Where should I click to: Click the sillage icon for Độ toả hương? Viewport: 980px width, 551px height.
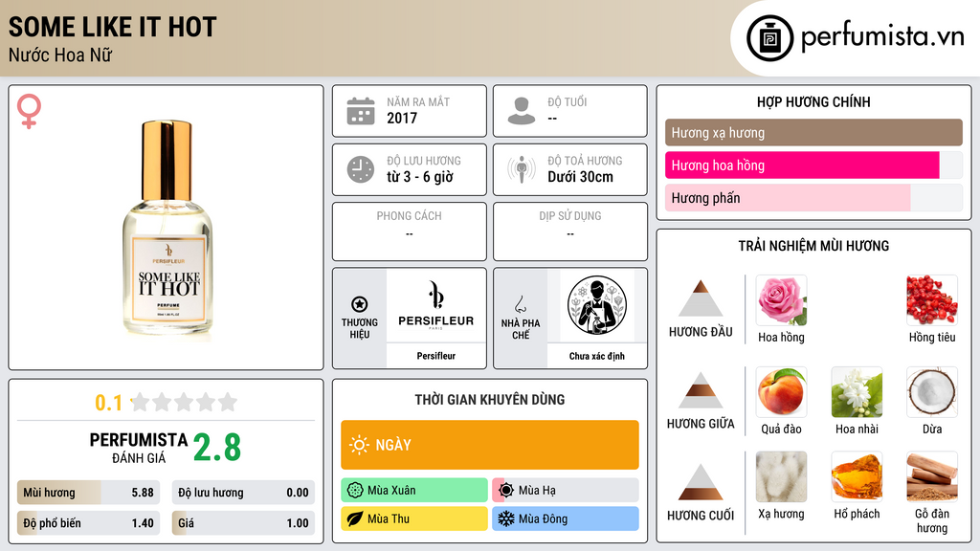[522, 169]
